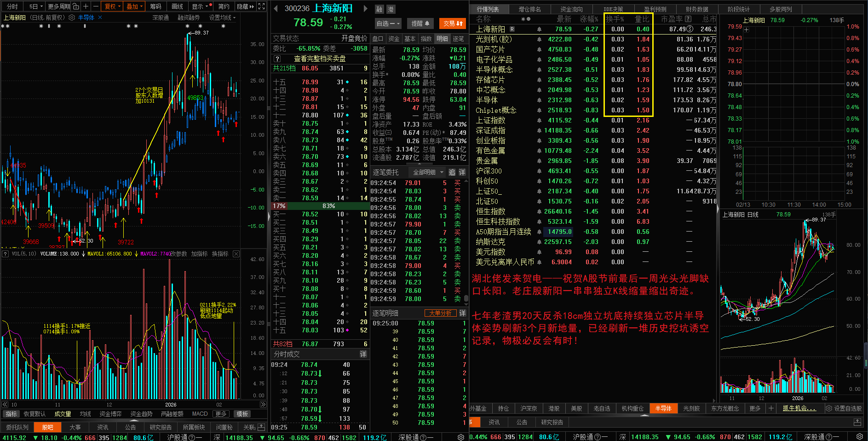Viewport: 868px width, 441px height.
Task: Click the 港 Hong Kong connect badge
Action: click(390, 9)
